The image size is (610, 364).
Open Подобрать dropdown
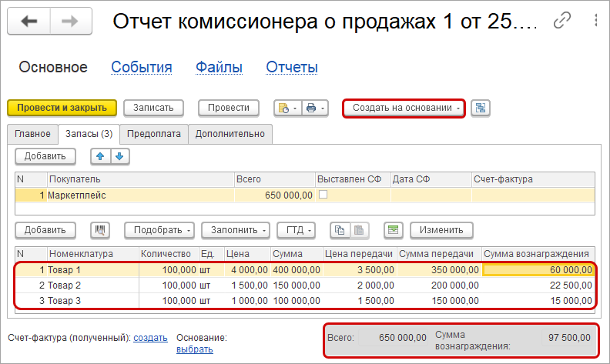159,230
